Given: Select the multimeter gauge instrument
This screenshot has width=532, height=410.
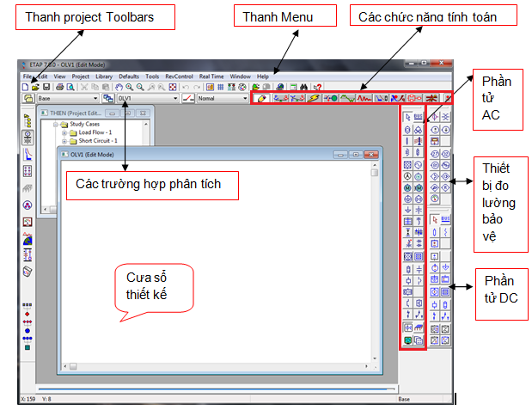Looking at the screenshot, I should click(435, 199).
